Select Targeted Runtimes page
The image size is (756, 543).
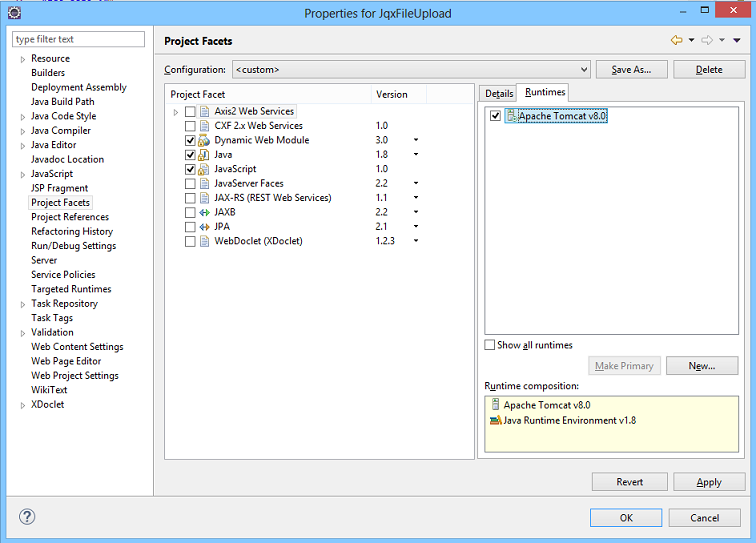[x=71, y=289]
